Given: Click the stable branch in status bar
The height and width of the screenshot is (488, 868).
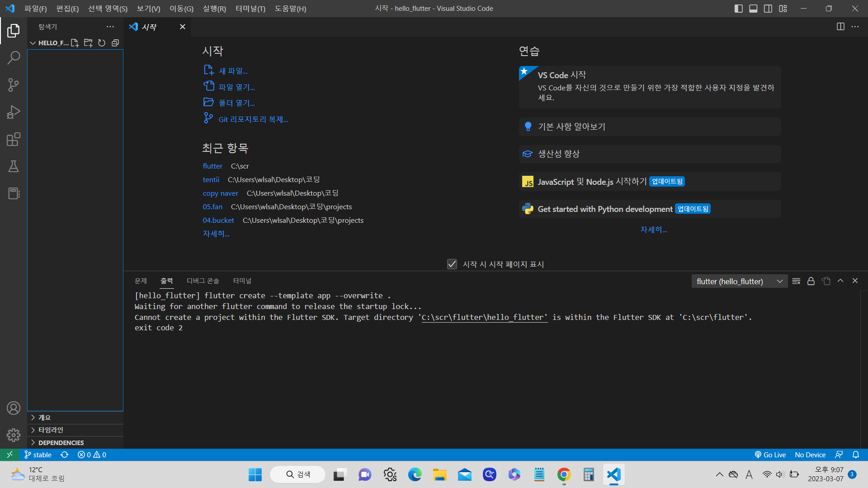Looking at the screenshot, I should pyautogui.click(x=38, y=455).
